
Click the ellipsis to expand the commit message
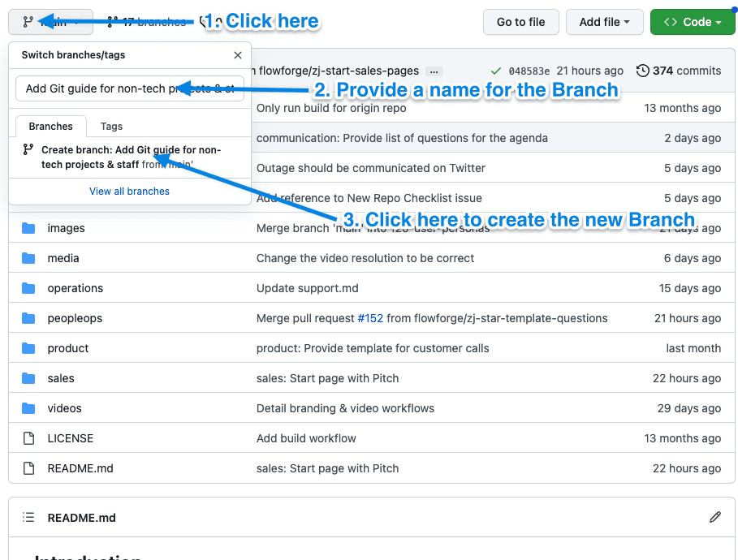[434, 71]
